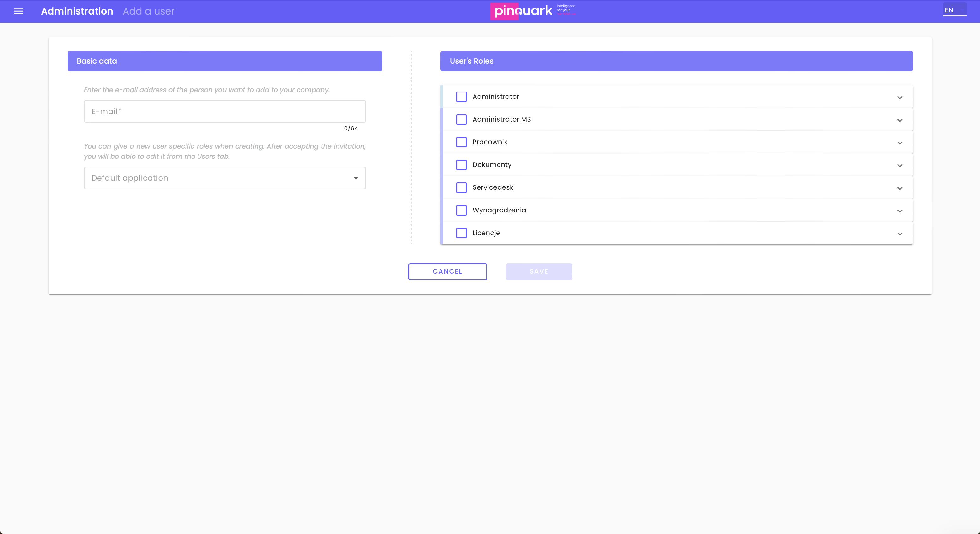This screenshot has height=534, width=980.
Task: Click the e-mail instruction hint text
Action: [x=207, y=90]
